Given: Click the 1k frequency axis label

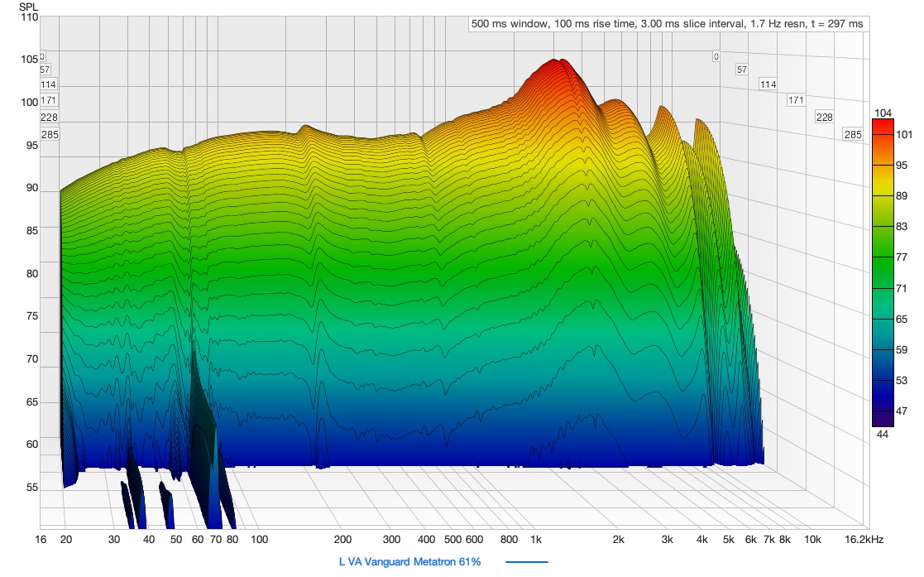Looking at the screenshot, I should [536, 540].
